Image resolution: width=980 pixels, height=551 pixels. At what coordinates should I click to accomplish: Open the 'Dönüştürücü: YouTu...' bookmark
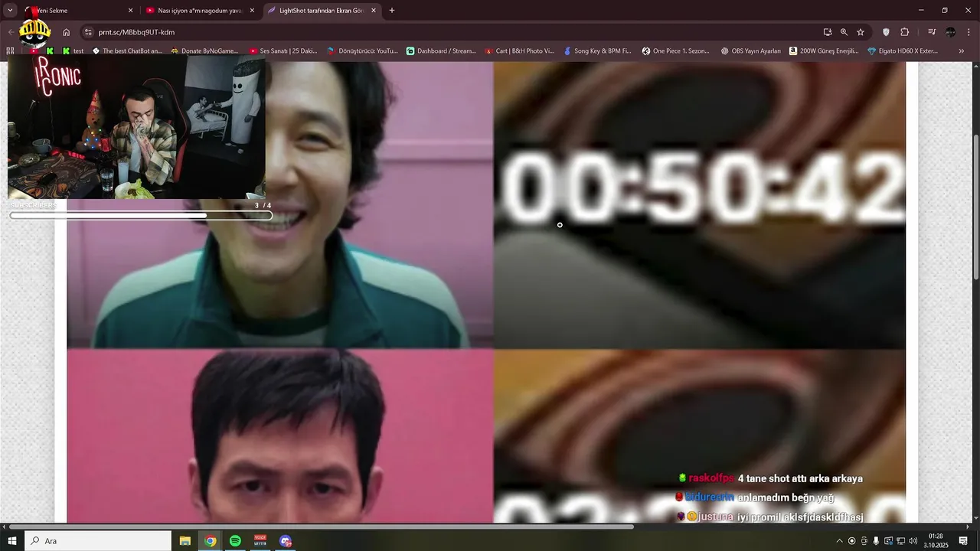362,51
